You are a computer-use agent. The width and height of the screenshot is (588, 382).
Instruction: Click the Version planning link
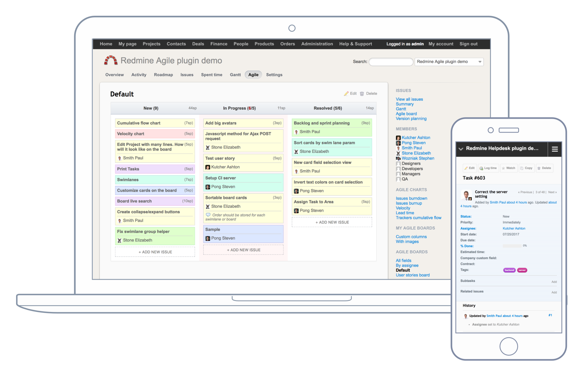pos(411,118)
